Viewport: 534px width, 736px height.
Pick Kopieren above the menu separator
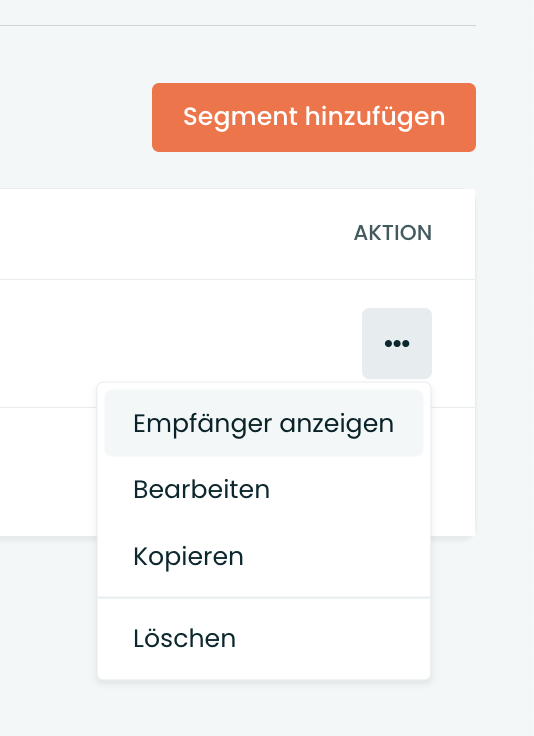[264, 556]
